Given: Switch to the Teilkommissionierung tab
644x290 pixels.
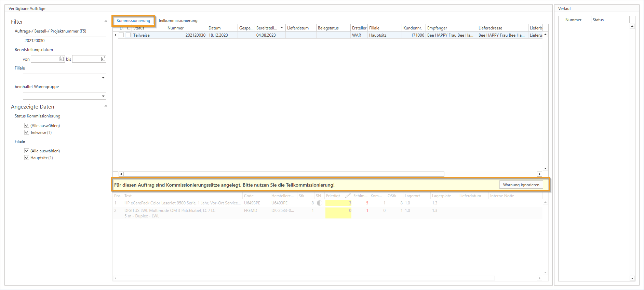Looking at the screenshot, I should point(178,21).
